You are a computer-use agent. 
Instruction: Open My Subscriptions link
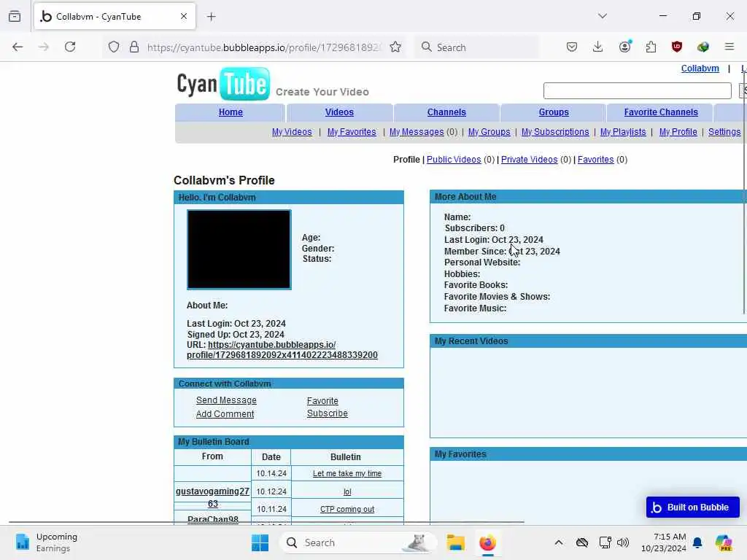(555, 132)
